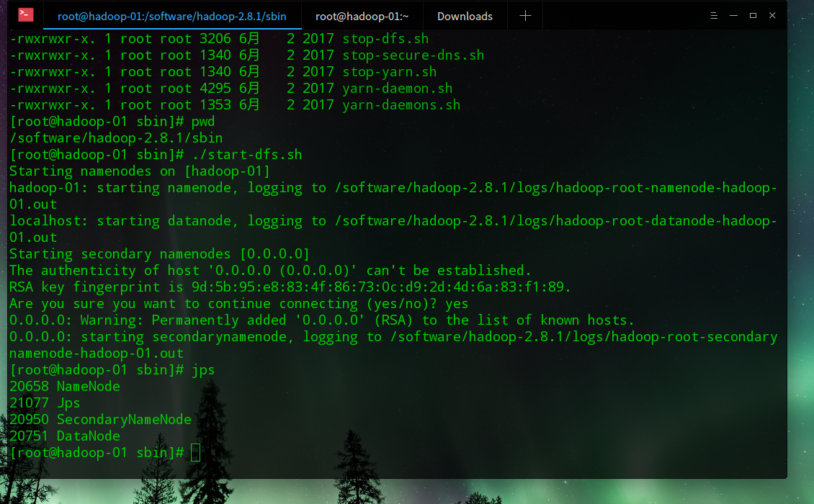Screen dimensions: 814x504
Task: Close the terminal window
Action: (772, 16)
